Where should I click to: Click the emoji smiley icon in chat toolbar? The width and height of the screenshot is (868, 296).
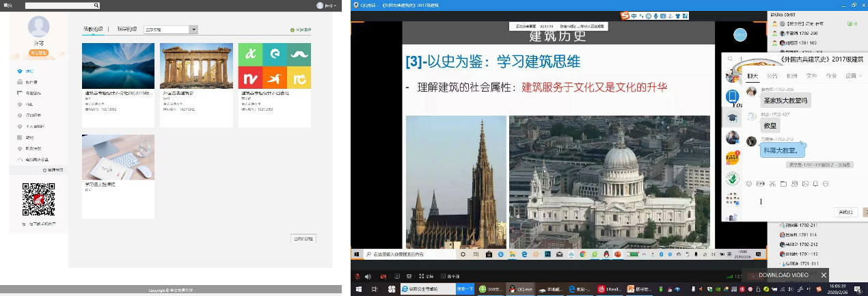(x=749, y=184)
